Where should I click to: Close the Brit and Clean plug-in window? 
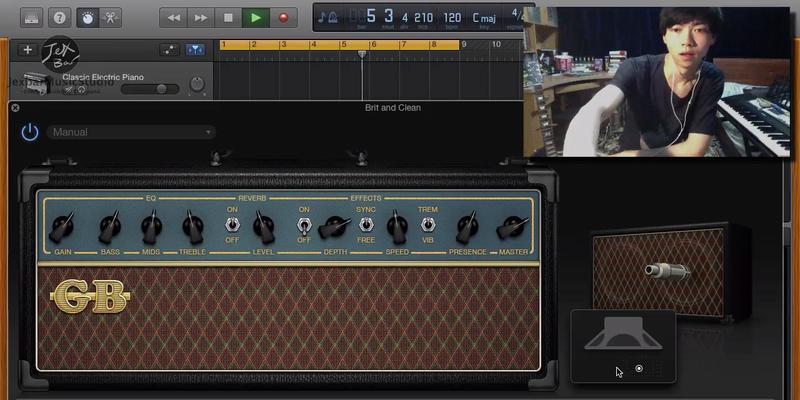(15, 108)
